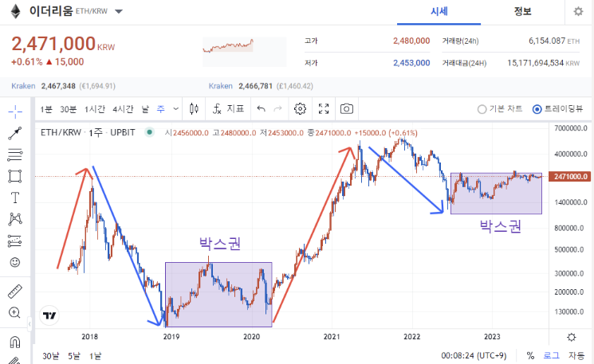594x364 pixels.
Task: Expand the ETH/KRW market selector dropdown
Action: (119, 11)
